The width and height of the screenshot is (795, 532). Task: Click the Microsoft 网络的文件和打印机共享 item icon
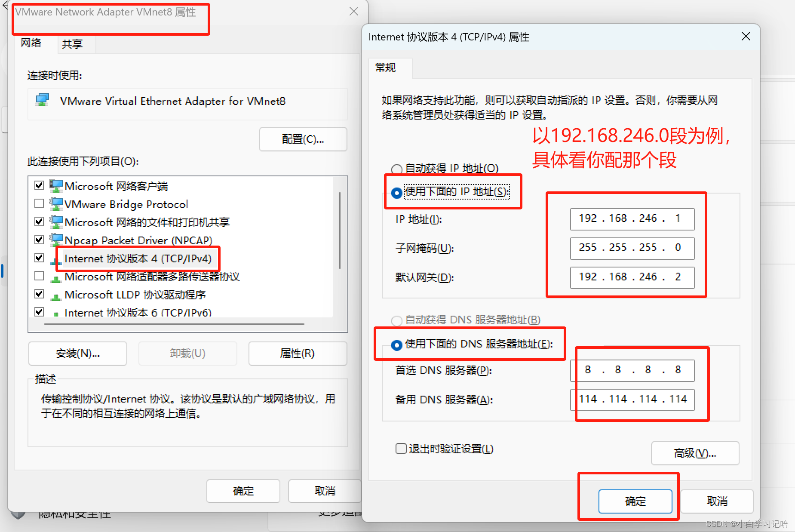tap(56, 222)
